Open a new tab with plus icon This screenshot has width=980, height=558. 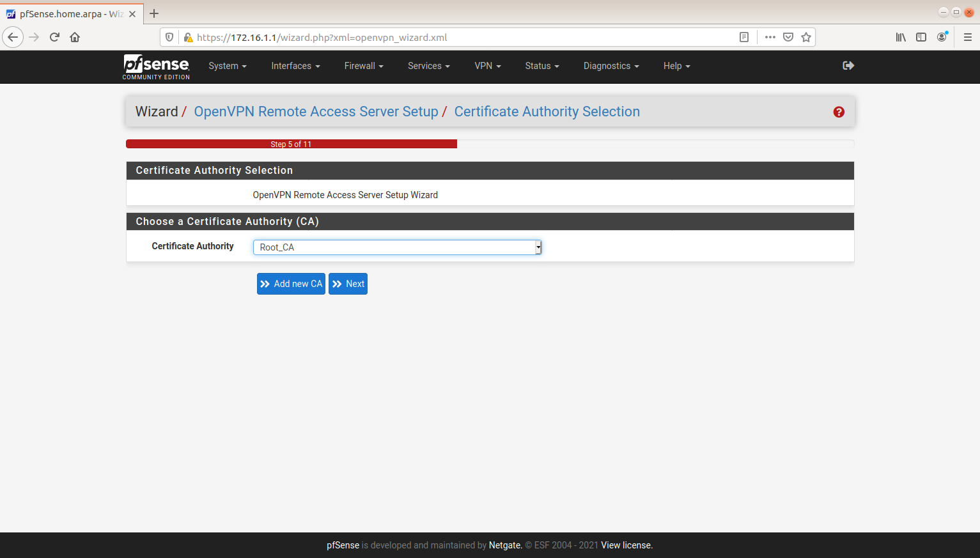(154, 13)
